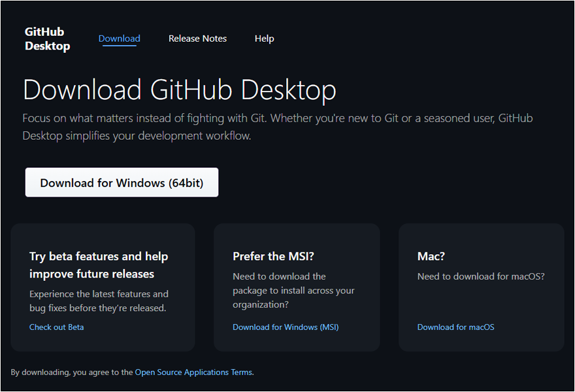This screenshot has width=575, height=392.
Task: Go to the Release Notes page
Action: click(x=197, y=39)
